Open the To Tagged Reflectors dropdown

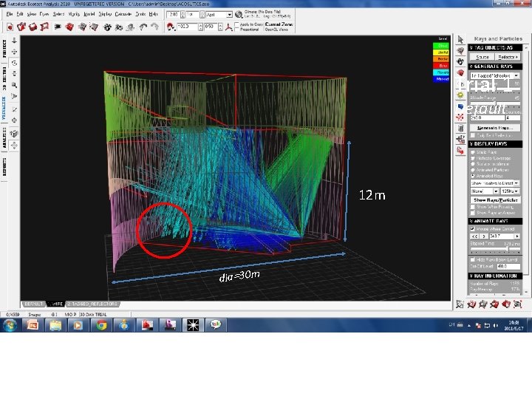[494, 75]
